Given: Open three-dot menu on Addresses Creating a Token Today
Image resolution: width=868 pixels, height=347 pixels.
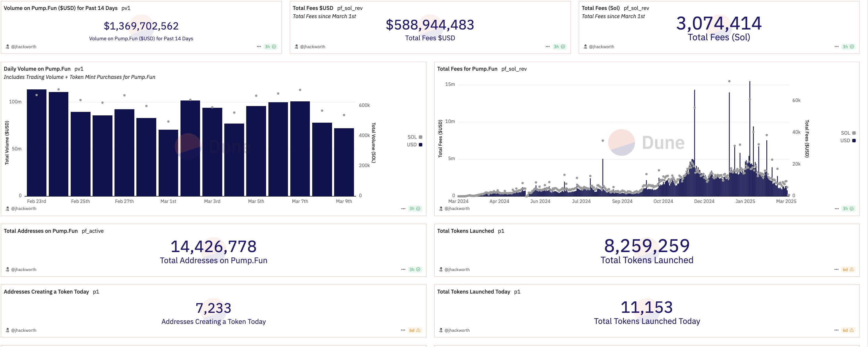Looking at the screenshot, I should [403, 330].
